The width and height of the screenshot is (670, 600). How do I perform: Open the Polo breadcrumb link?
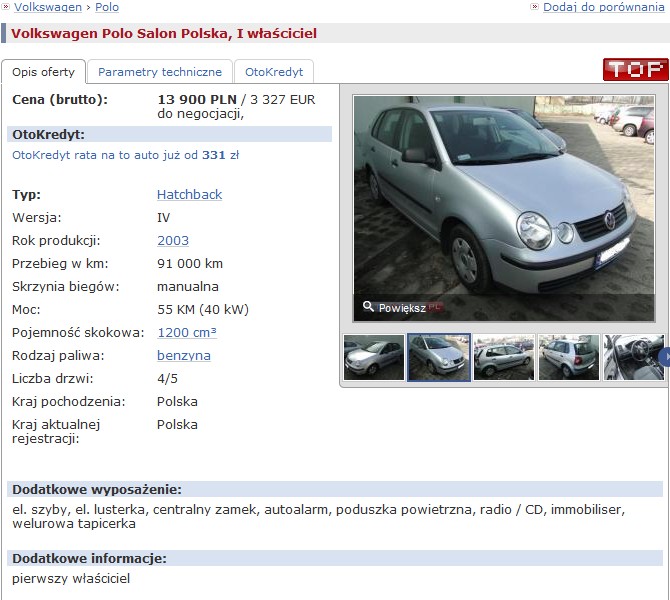107,7
